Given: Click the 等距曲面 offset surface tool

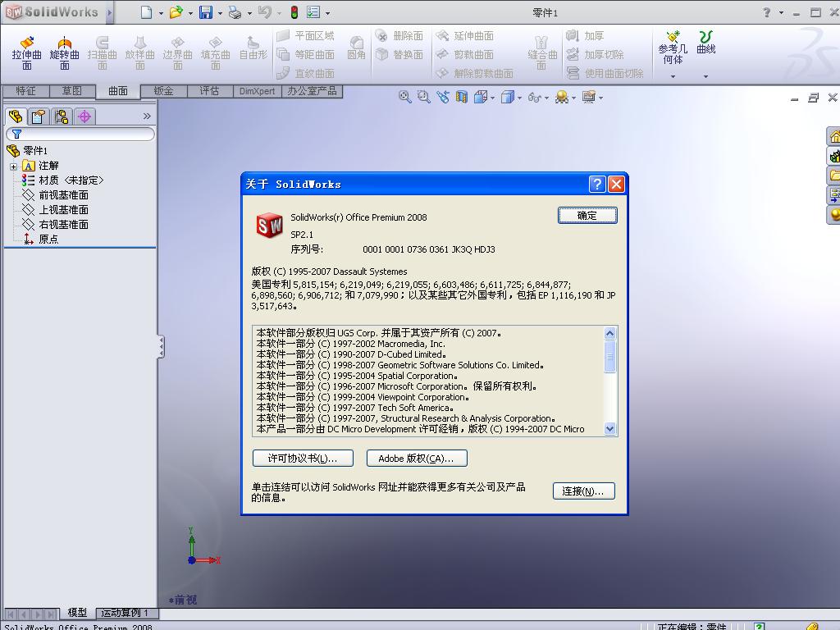Looking at the screenshot, I should [x=305, y=54].
